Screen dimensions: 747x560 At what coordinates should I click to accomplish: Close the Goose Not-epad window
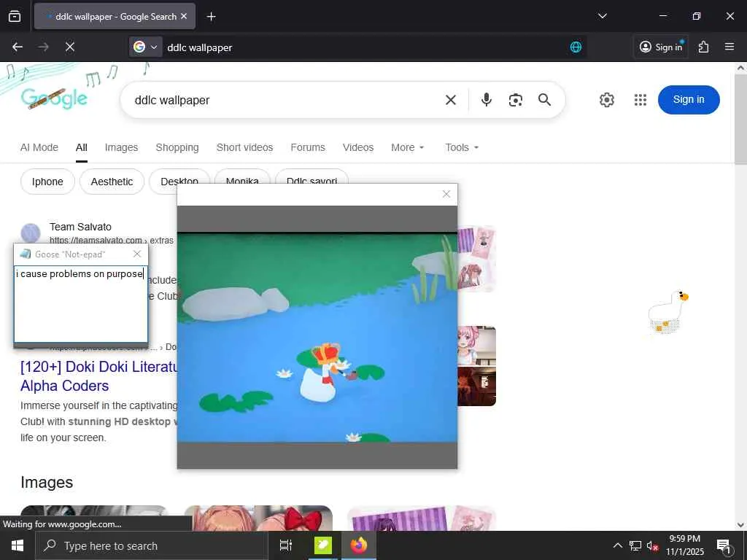pos(137,254)
